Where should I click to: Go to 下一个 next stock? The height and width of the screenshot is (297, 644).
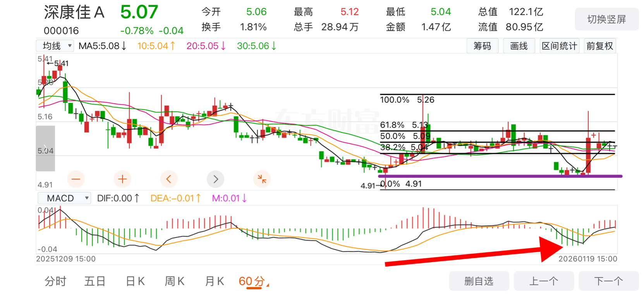point(608,281)
